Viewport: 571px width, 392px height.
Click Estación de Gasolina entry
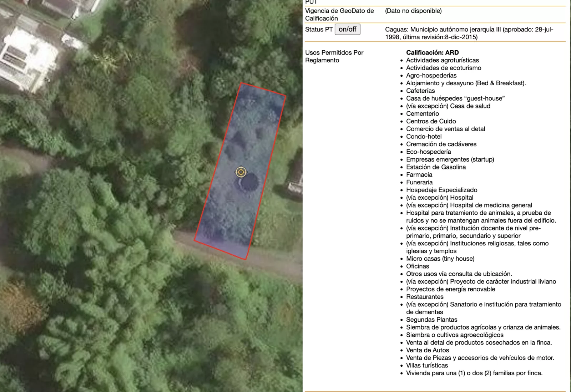pyautogui.click(x=436, y=167)
